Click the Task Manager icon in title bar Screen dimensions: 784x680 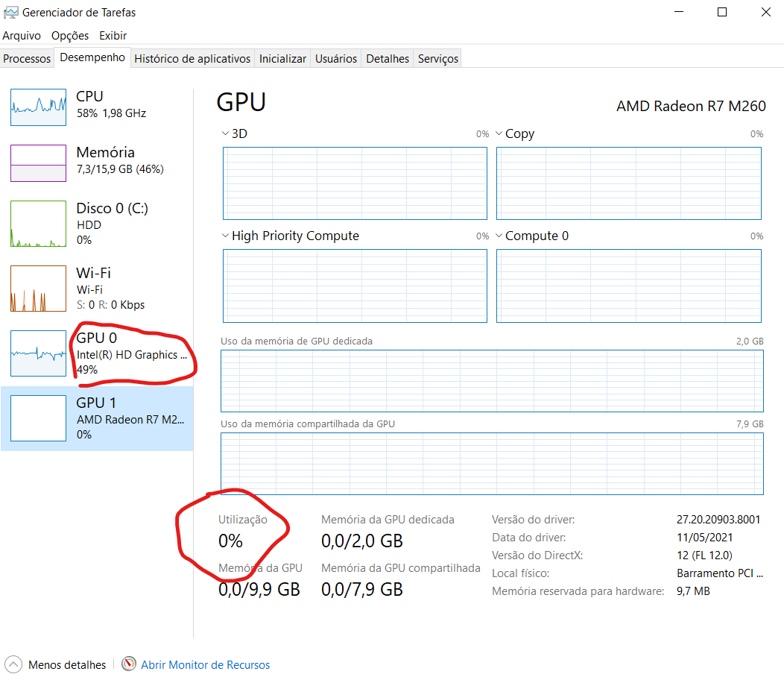point(10,13)
